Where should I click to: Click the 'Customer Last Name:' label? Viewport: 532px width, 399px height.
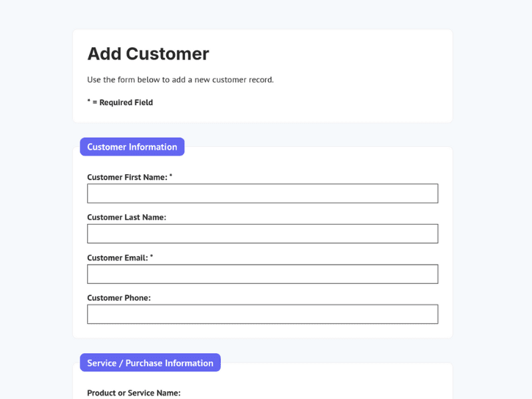coord(126,217)
